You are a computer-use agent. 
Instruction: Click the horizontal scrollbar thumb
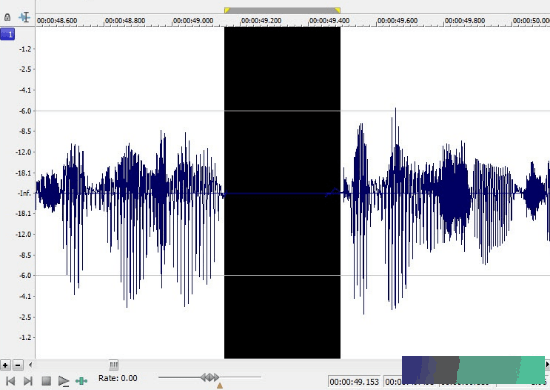[113, 365]
